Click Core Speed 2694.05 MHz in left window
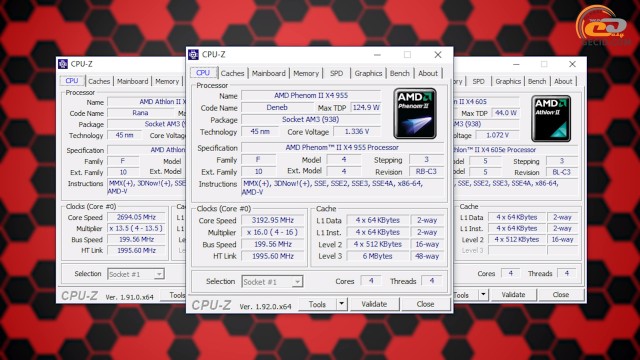This screenshot has width=640, height=360. coord(136,217)
